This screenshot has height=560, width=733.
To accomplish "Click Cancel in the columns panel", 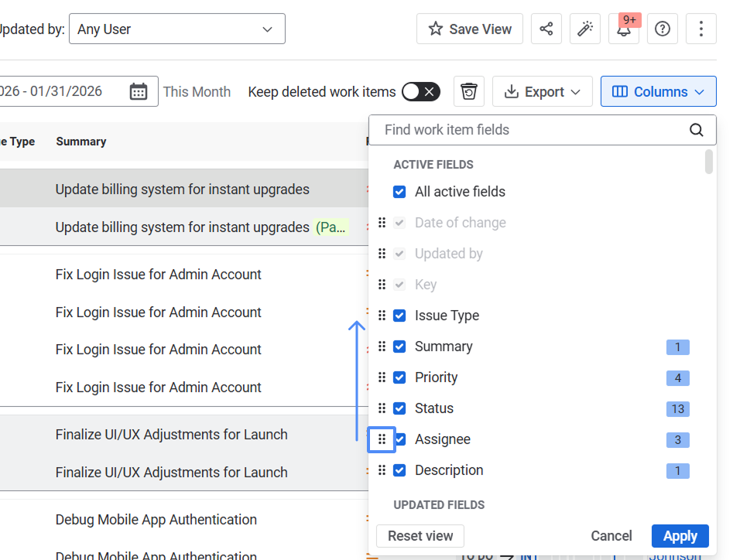I will click(611, 536).
